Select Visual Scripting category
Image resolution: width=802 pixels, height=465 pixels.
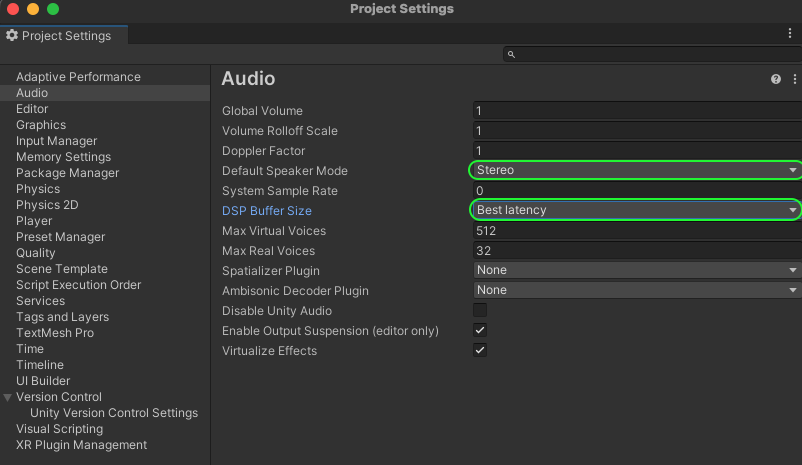click(59, 429)
